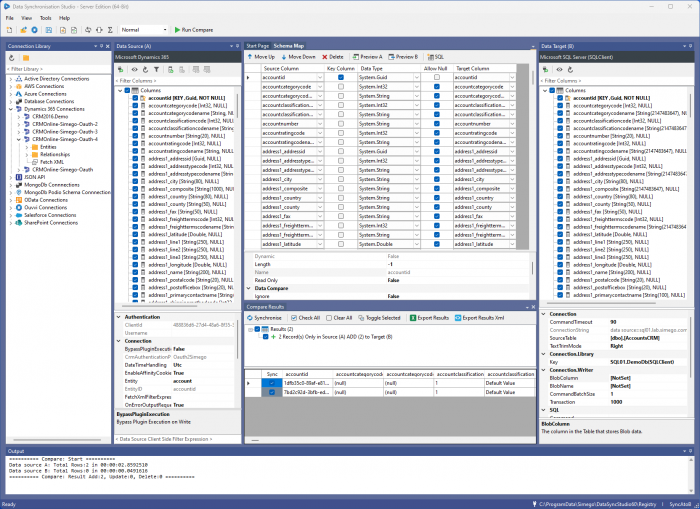Collapse the Authentication property group
Screen dimensions: 700x509
tap(119, 317)
